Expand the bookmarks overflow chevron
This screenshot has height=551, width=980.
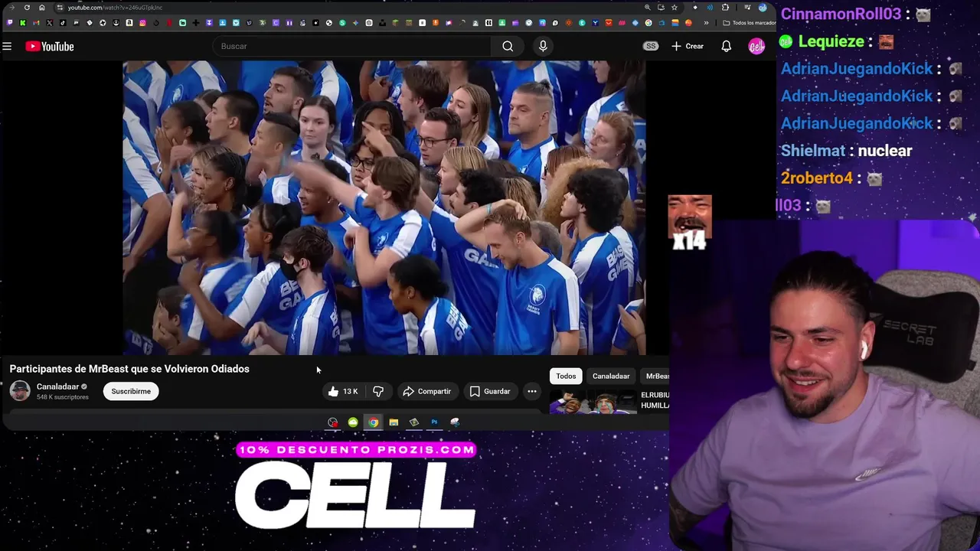pos(706,23)
